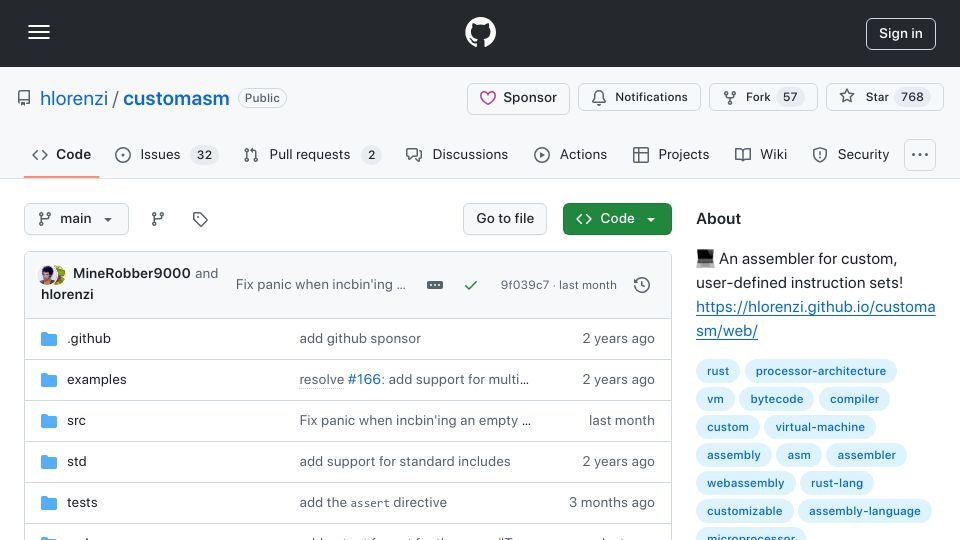Open the MineRobber9000 author link
This screenshot has height=540, width=960.
pos(132,274)
